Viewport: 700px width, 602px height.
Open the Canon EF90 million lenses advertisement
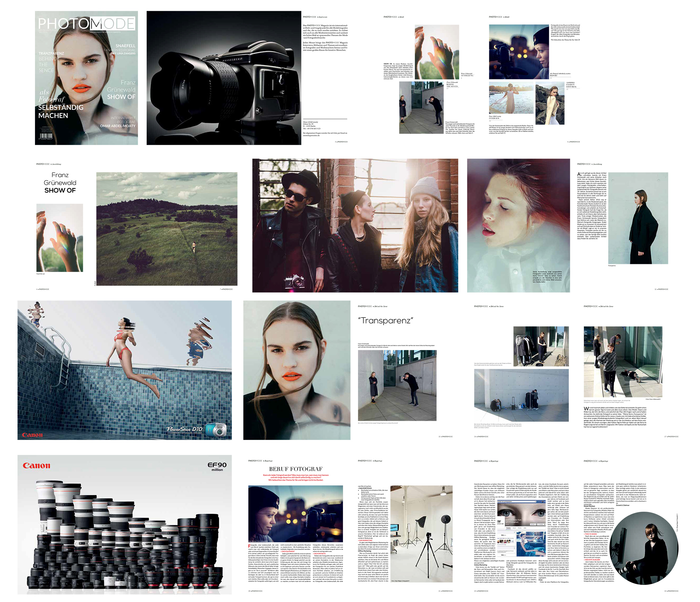pyautogui.click(x=125, y=525)
